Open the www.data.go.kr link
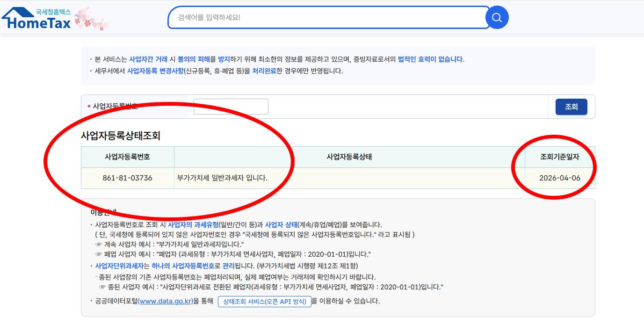644x332 pixels. pyautogui.click(x=166, y=301)
